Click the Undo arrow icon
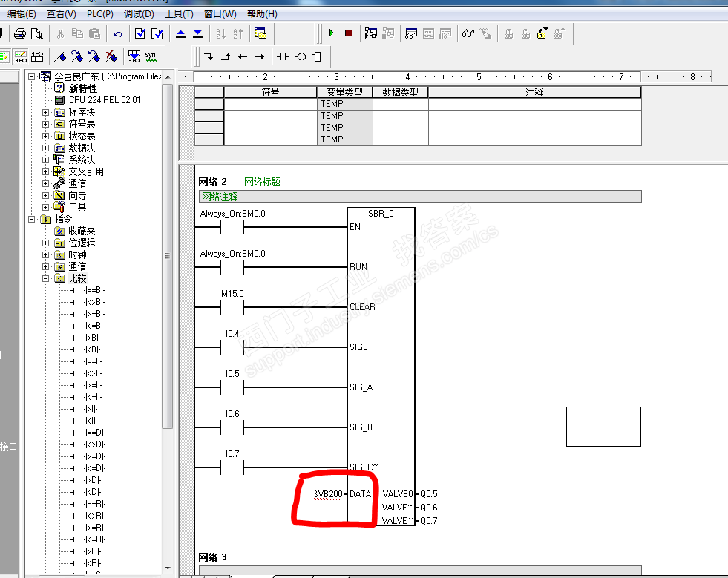Viewport: 728px width, 578px height. point(117,33)
